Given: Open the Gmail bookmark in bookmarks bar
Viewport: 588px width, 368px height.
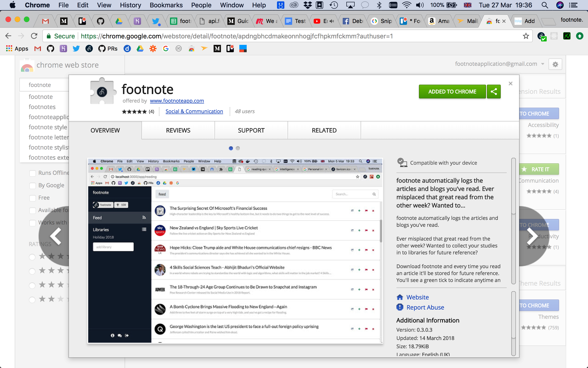Looking at the screenshot, I should pos(38,49).
